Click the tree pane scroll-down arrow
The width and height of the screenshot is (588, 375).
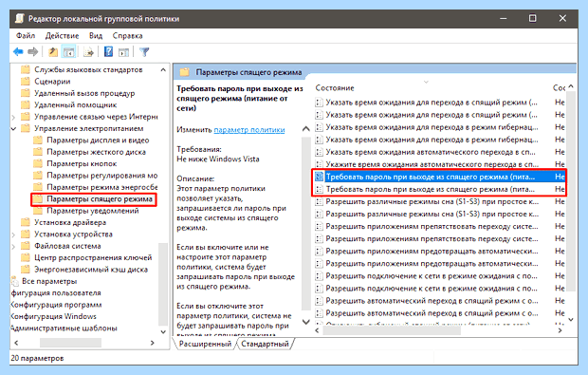163,332
